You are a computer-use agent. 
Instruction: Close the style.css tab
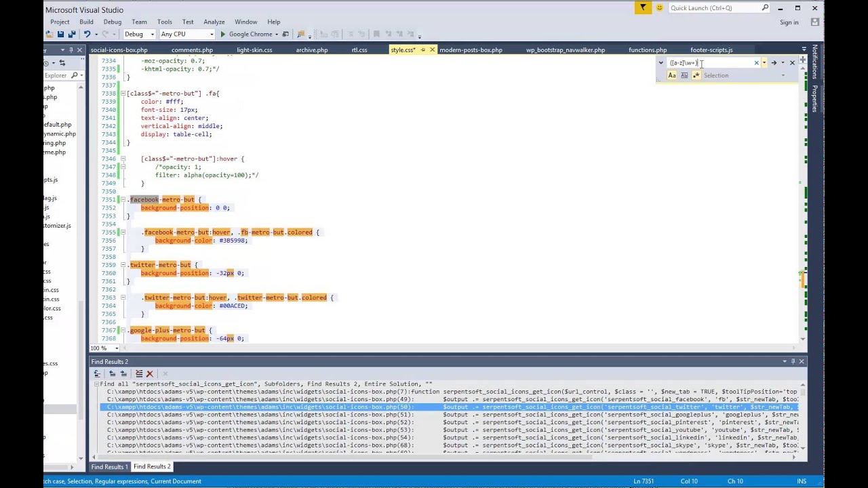click(432, 49)
